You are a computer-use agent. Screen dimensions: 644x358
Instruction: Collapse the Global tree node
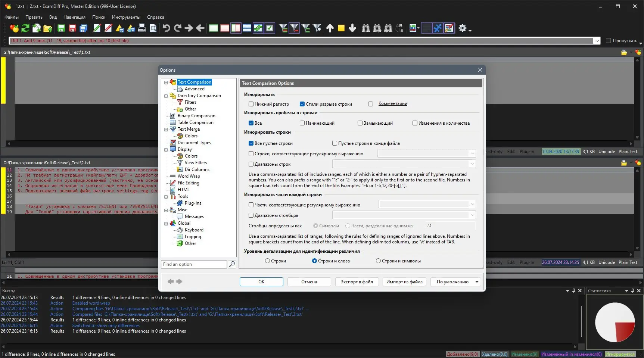(166, 224)
